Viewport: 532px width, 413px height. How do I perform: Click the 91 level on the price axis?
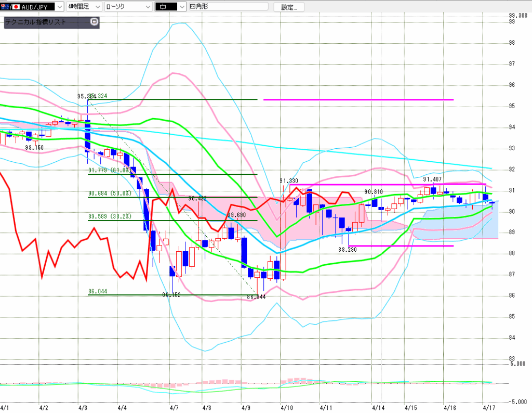512,190
